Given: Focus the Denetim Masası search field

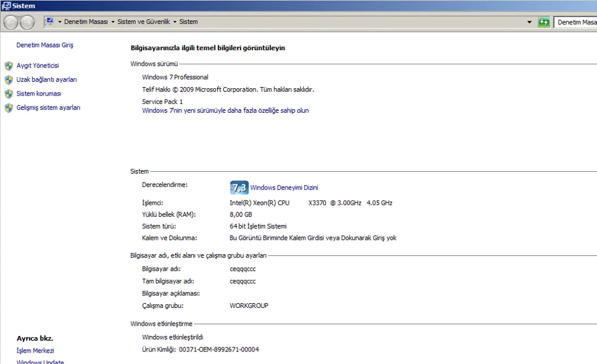Looking at the screenshot, I should [576, 22].
